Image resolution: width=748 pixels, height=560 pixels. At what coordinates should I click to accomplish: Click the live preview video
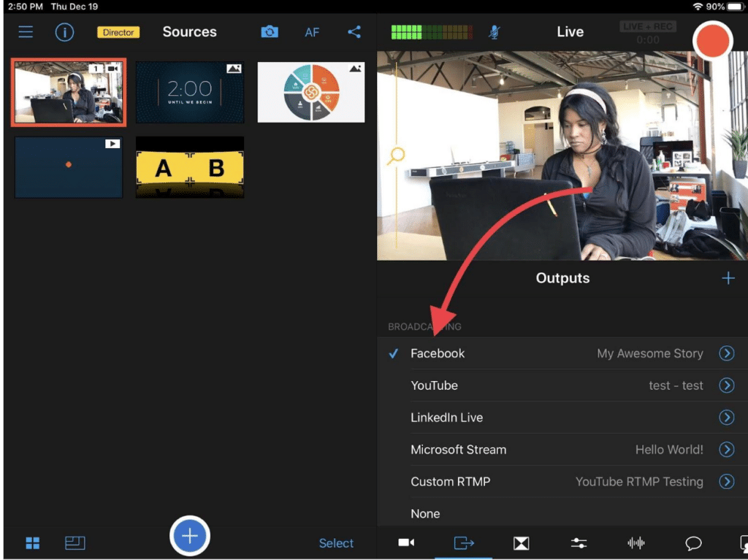(562, 156)
